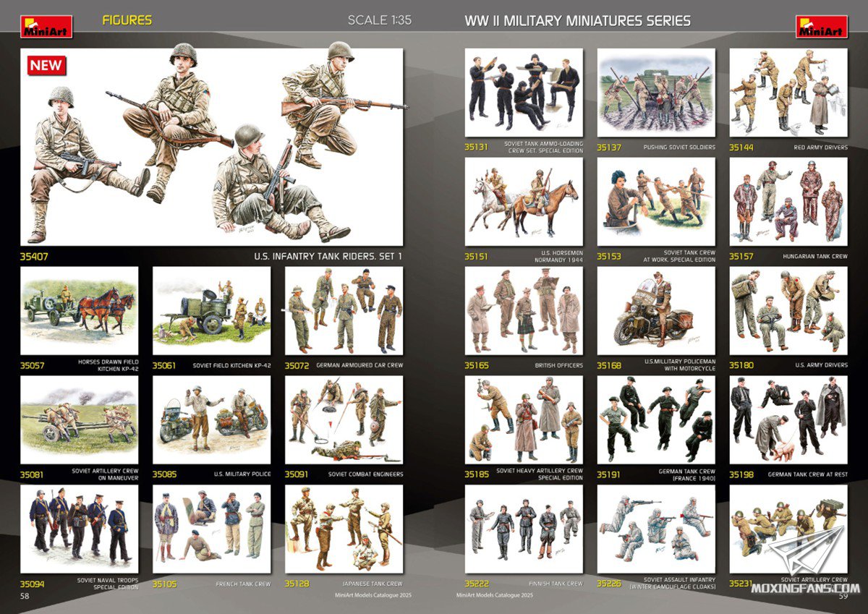
Task: Click product number 35180
Action: point(741,365)
